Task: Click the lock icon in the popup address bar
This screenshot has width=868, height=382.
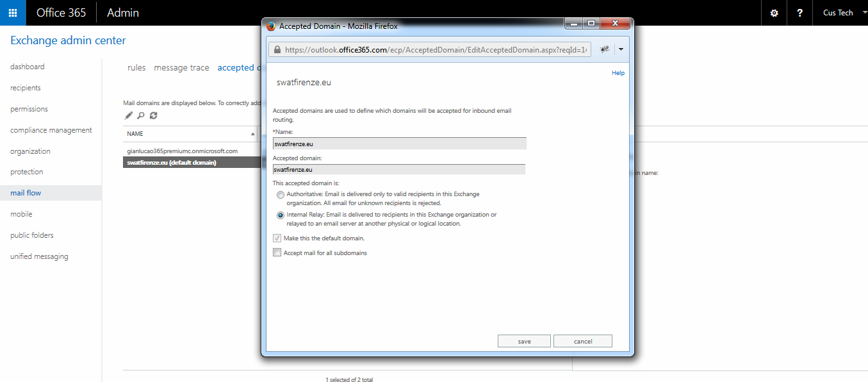Action: point(277,49)
